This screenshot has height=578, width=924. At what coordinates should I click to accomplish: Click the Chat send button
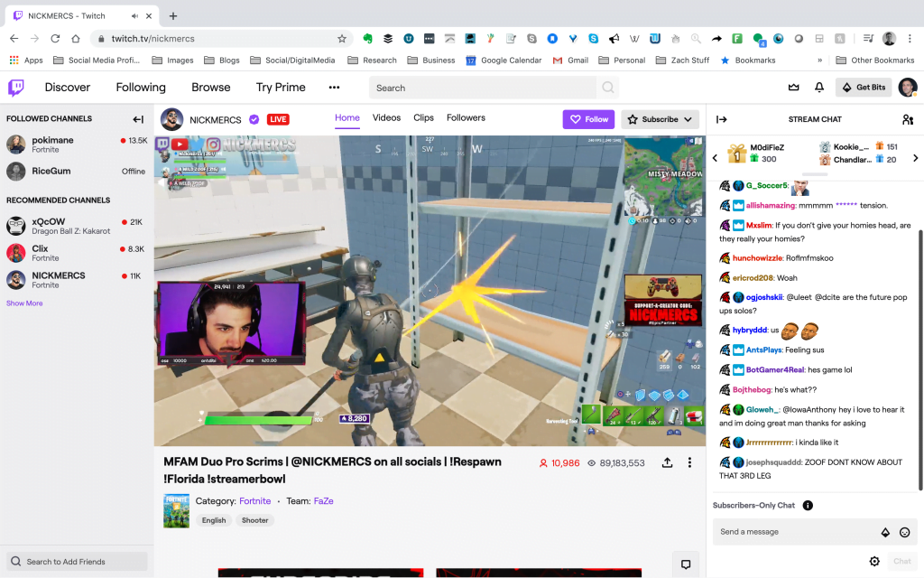point(902,561)
